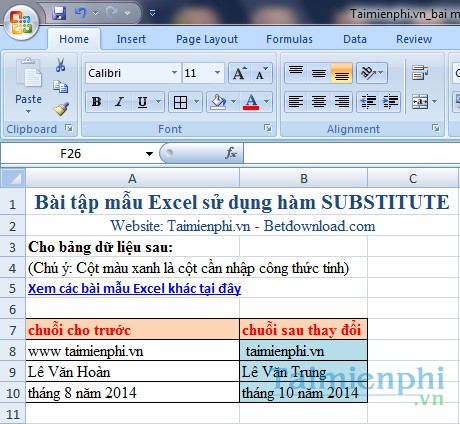Increase the cell indent
Screen dimensions: 460x424
pos(390,102)
